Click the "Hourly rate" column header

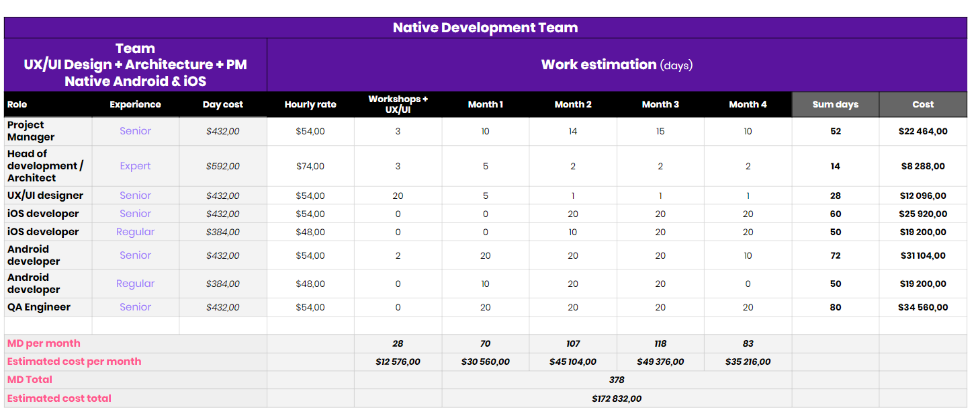(310, 104)
